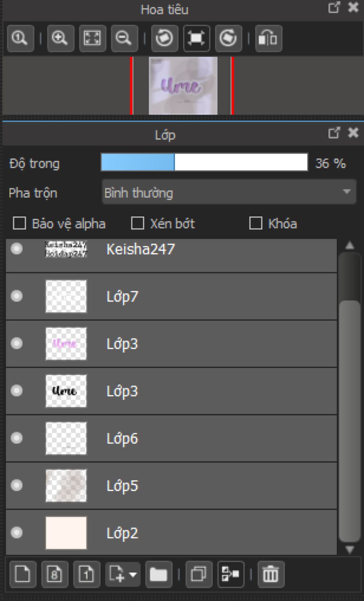The image size is (364, 601).
Task: Rotate the canvas view right
Action: pos(228,38)
